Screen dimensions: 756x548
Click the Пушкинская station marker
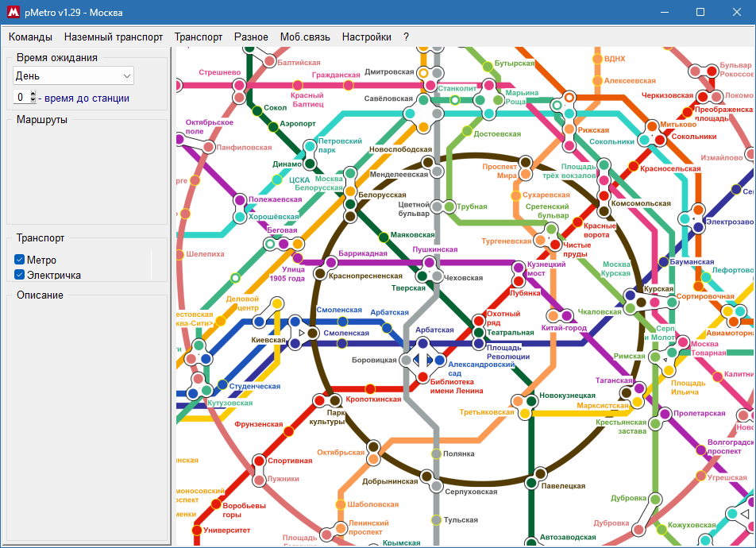429,262
